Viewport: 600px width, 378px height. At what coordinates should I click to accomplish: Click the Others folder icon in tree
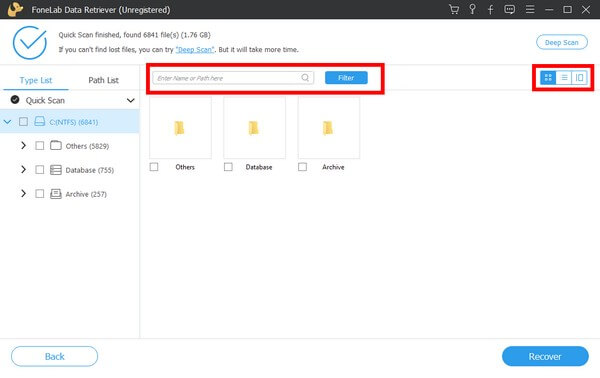click(56, 145)
